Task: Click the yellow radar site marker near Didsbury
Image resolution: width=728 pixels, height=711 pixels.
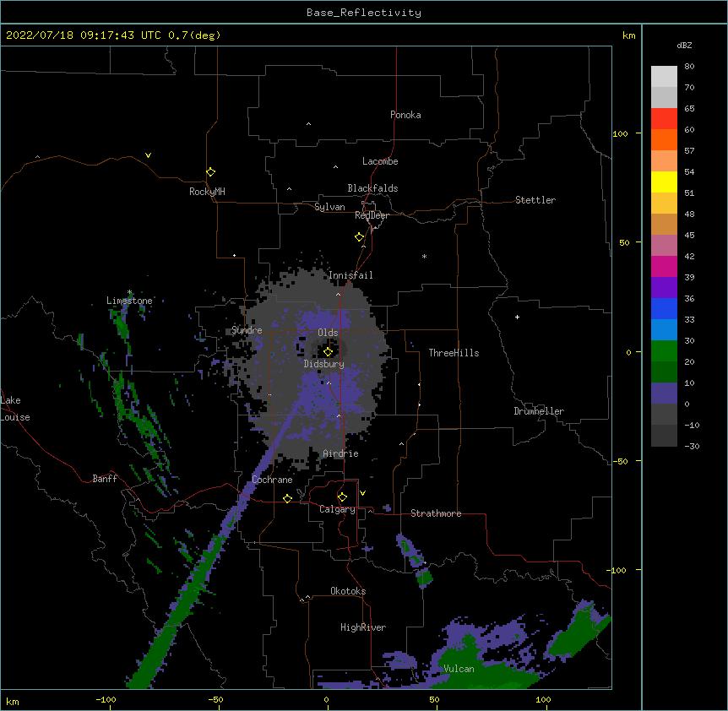Action: click(328, 351)
